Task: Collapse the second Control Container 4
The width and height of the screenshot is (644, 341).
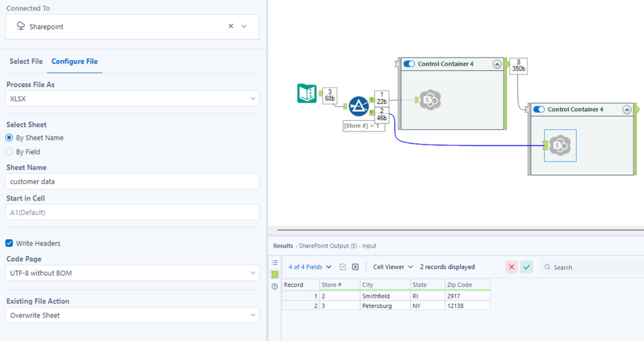Action: [x=627, y=110]
